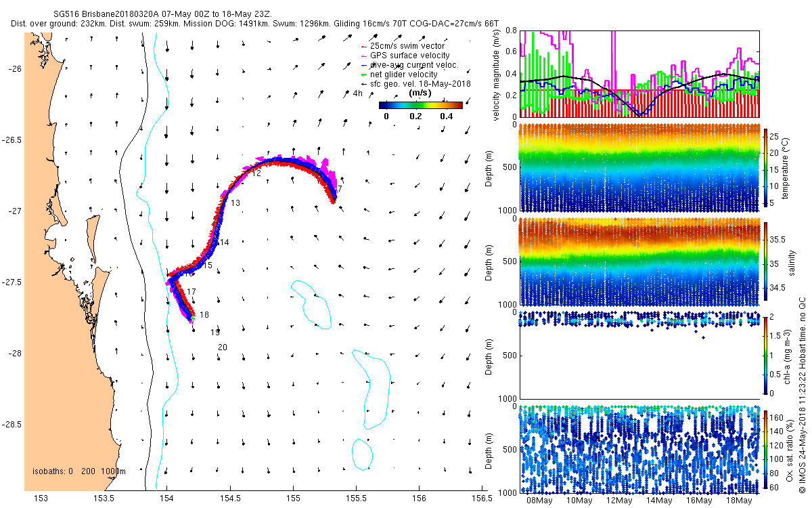Click day marker '14' on glider track
The width and height of the screenshot is (812, 508).
[225, 242]
